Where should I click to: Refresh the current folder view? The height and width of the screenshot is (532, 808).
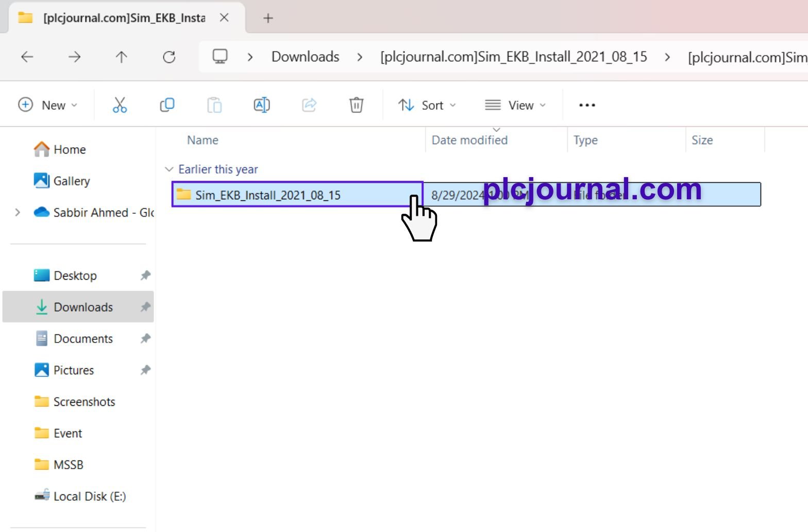(x=169, y=57)
